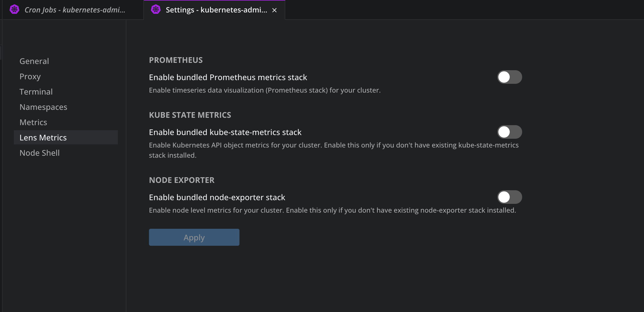Click 'Enable Kubernetes API object metrics' description

coord(334,150)
